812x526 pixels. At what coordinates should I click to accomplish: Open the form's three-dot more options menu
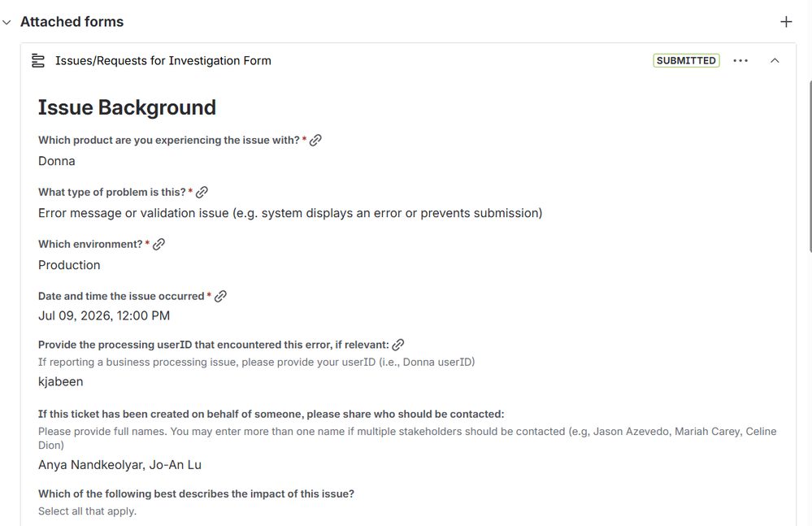coord(740,61)
